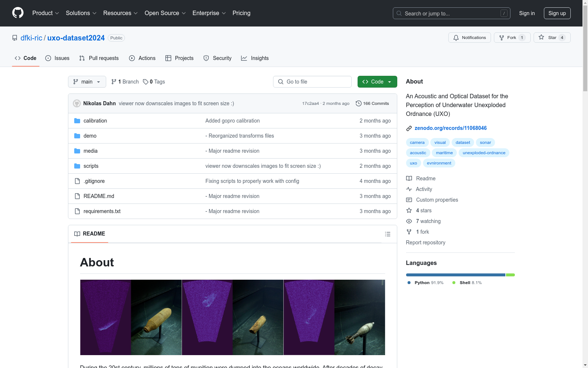Open the green Code dropdown button
Viewport: 588px width, 368px height.
click(377, 82)
